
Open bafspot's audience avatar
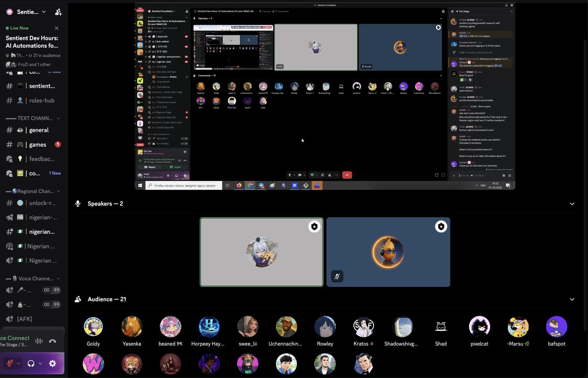tap(557, 327)
